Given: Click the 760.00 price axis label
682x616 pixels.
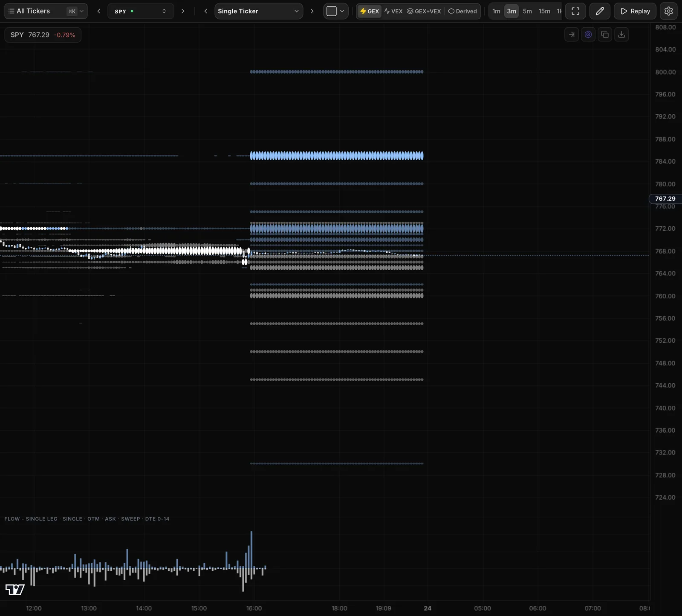Looking at the screenshot, I should (x=665, y=296).
